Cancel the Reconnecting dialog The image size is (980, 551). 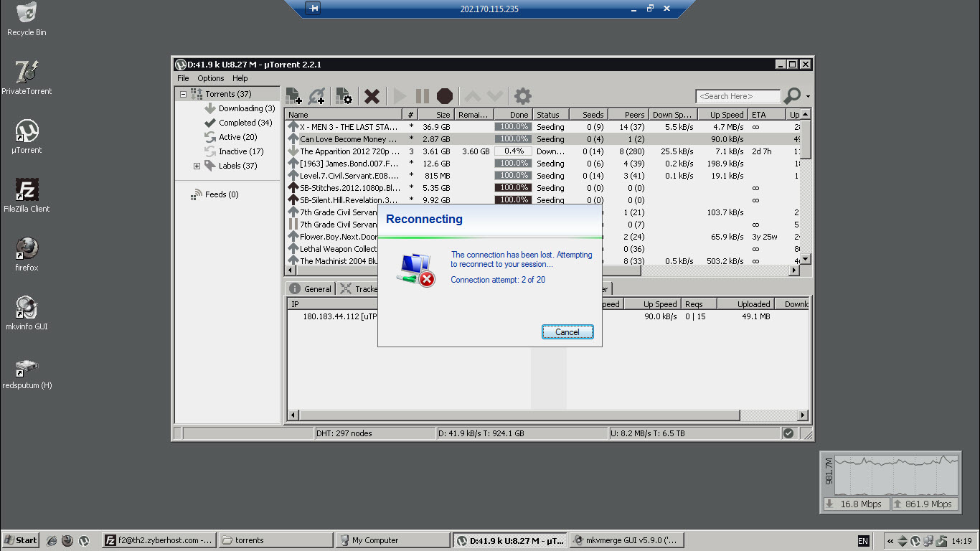(567, 332)
